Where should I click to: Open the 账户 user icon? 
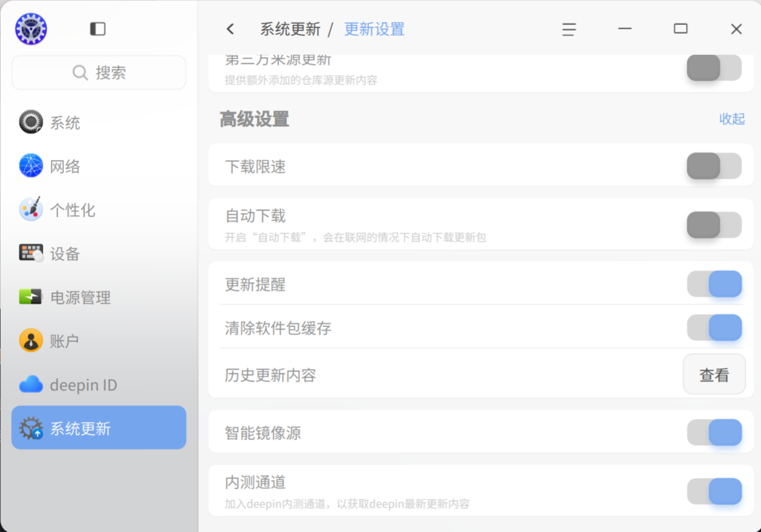point(31,341)
